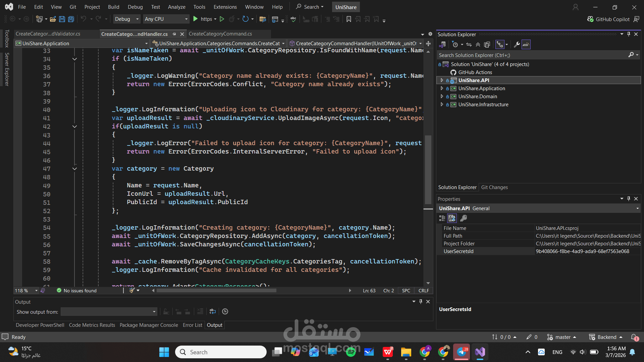Open the Any CPU platform dropdown
Screen dimensions: 644x362
pos(166,19)
